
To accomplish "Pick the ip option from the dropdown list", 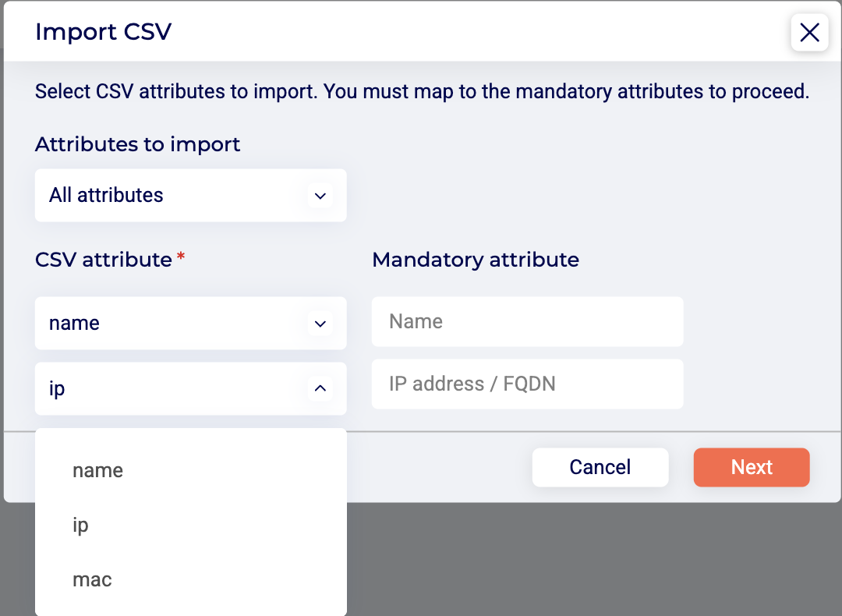I will point(81,526).
